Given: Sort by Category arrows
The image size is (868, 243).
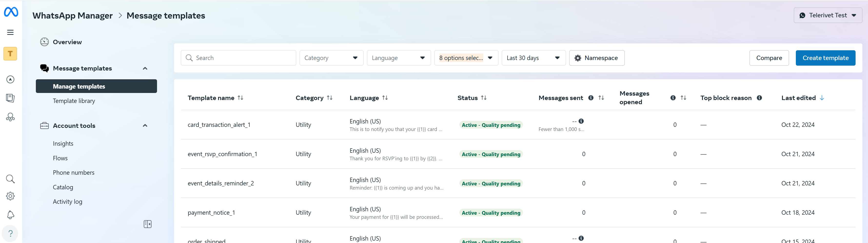Looking at the screenshot, I should pos(330,98).
